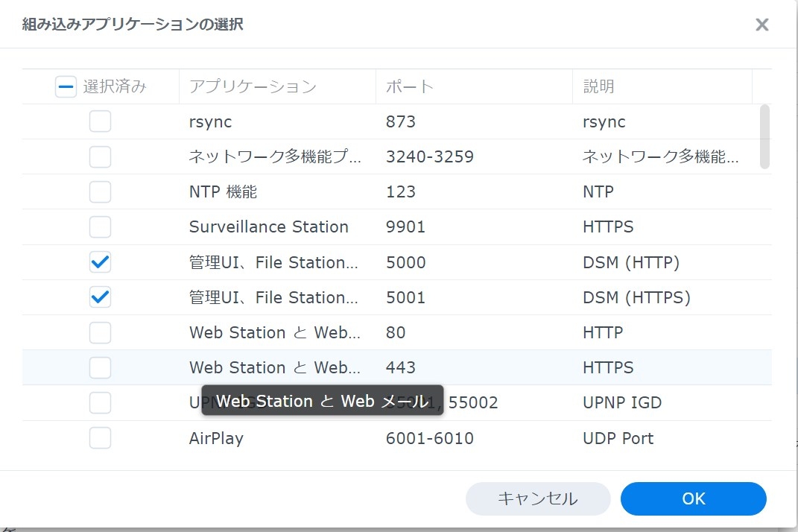Check the rsync port 873 checkbox

[100, 121]
